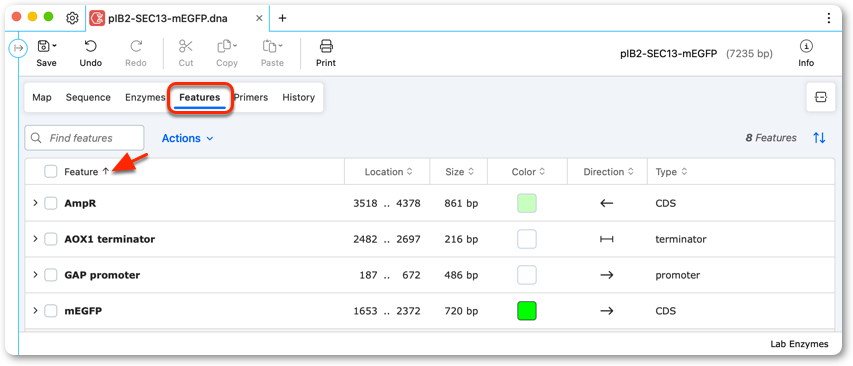The height and width of the screenshot is (366, 853).
Task: Open settings gear icon
Action: (72, 18)
